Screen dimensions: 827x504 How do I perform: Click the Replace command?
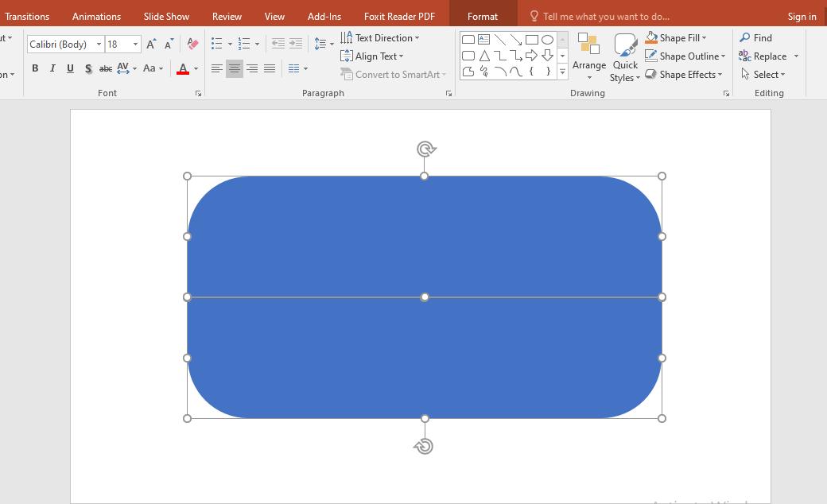click(x=768, y=56)
